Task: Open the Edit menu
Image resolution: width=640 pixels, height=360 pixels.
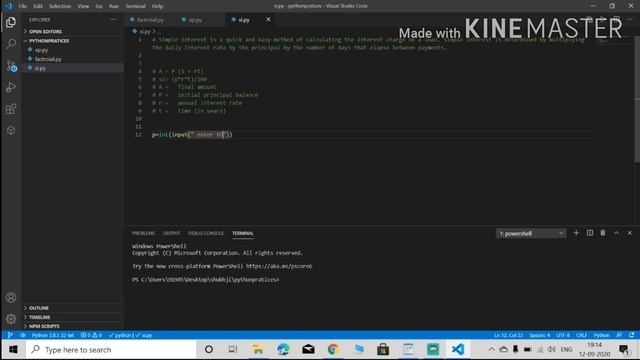Action: (x=38, y=6)
